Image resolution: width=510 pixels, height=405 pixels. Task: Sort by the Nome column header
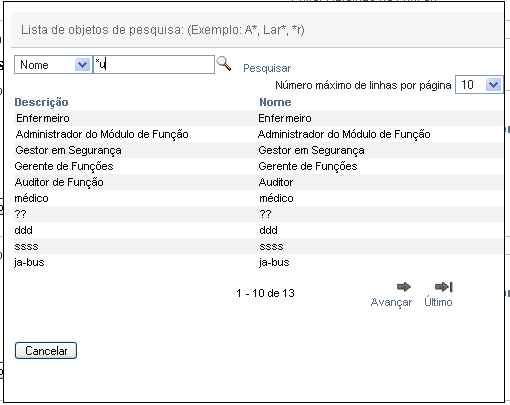click(x=275, y=102)
